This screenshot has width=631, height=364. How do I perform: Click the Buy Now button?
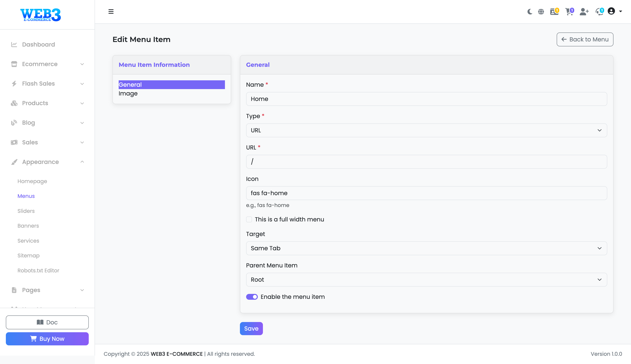pos(47,339)
